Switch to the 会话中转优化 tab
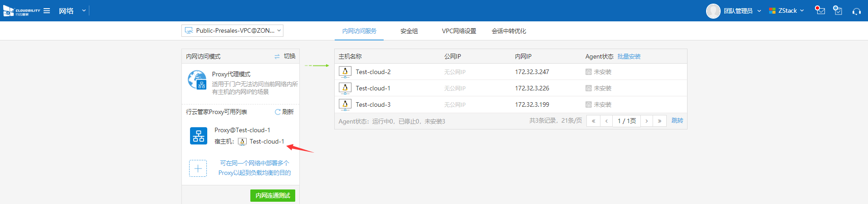Screen dimensions: 868x204 pyautogui.click(x=509, y=31)
